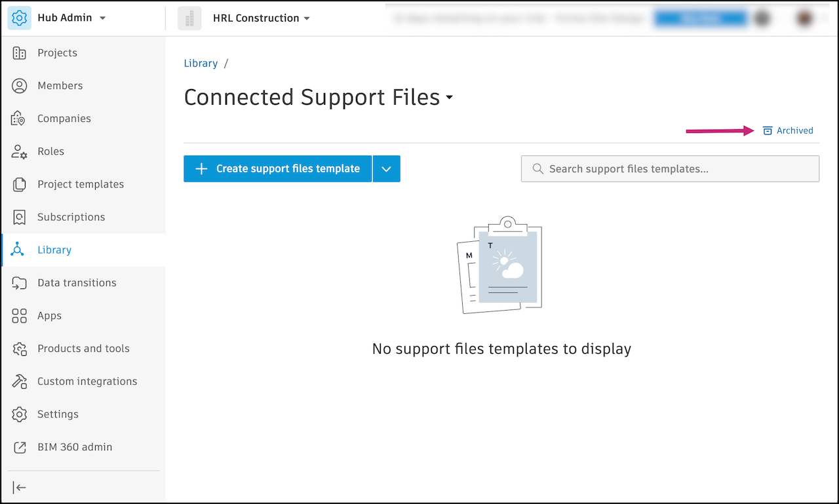Click the support files templates search field
The image size is (839, 504).
(x=670, y=168)
